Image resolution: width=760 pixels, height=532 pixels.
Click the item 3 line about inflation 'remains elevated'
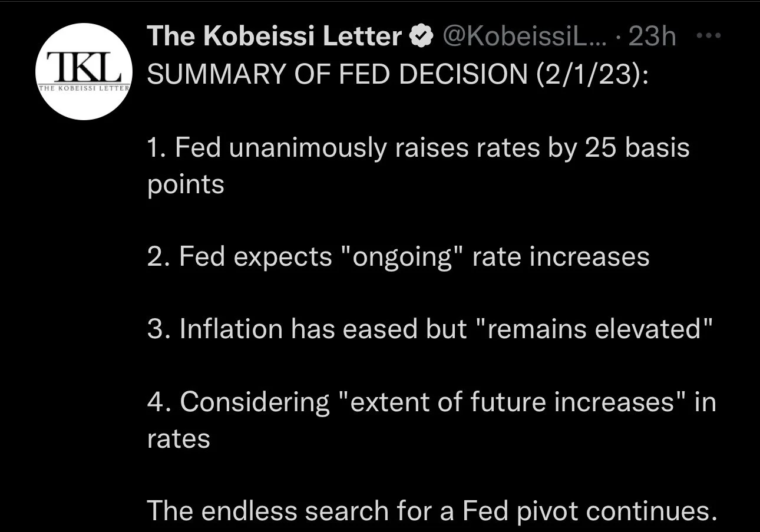pyautogui.click(x=431, y=329)
